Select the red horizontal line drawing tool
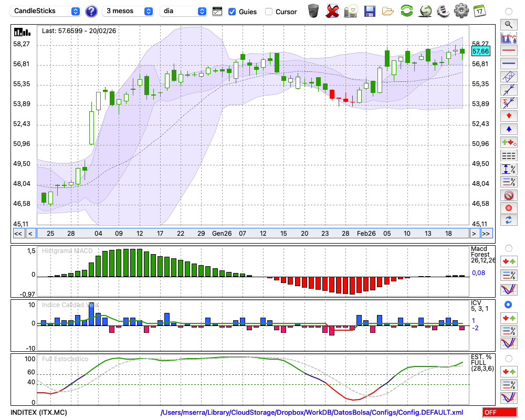The width and height of the screenshot is (525, 420). (508, 51)
